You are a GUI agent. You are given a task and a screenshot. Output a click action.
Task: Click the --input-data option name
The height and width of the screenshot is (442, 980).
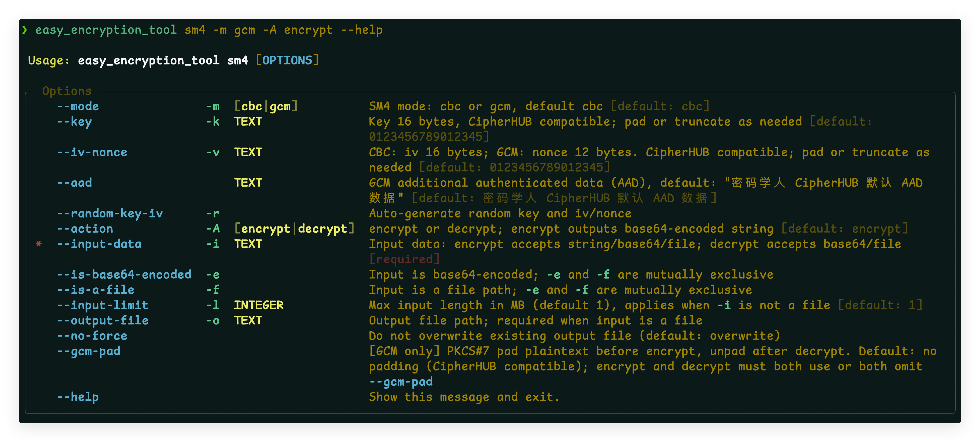(x=99, y=244)
